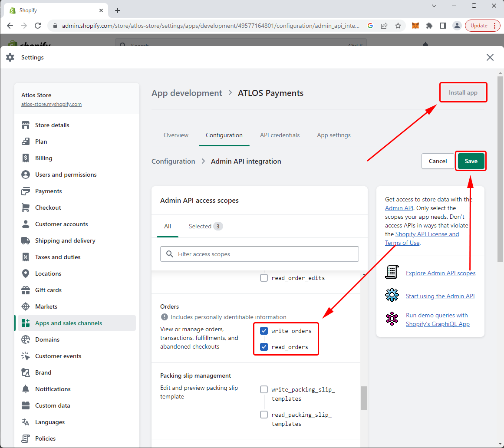Click the Settings gear icon
The height and width of the screenshot is (448, 504).
pos(10,57)
